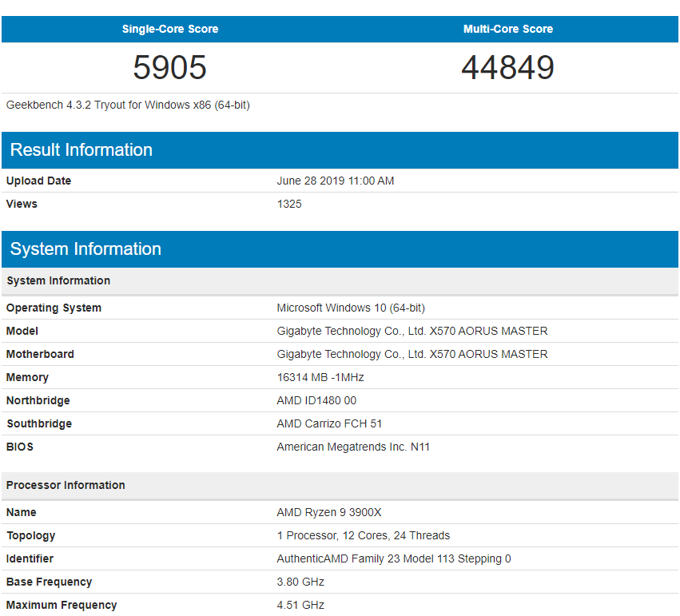The height and width of the screenshot is (616, 680).
Task: Click the Identifier label
Action: (x=30, y=558)
